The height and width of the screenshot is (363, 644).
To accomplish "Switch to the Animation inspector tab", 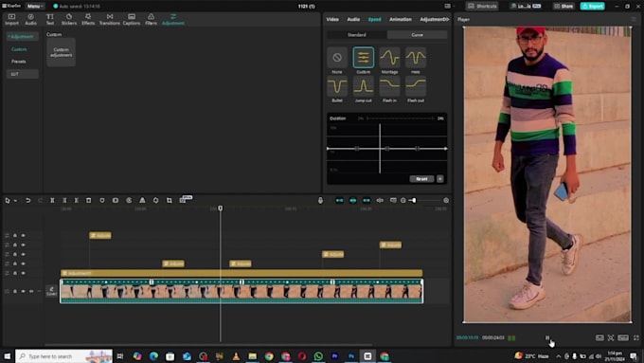I will point(401,19).
